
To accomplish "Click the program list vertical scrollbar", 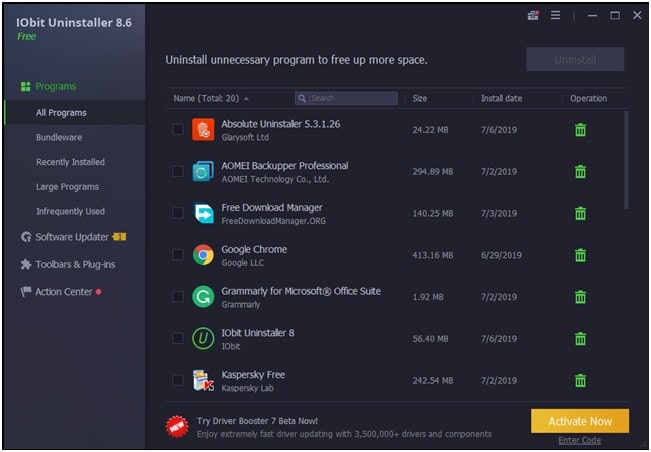I will point(626,160).
